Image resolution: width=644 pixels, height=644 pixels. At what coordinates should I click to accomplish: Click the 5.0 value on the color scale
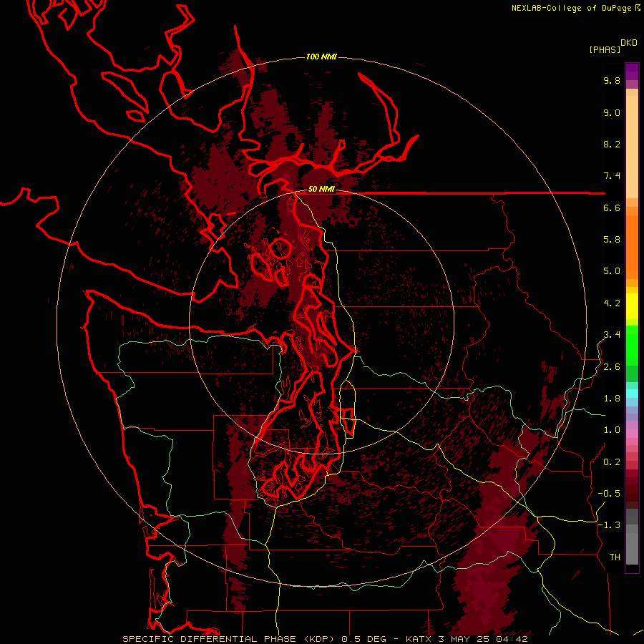pyautogui.click(x=612, y=271)
